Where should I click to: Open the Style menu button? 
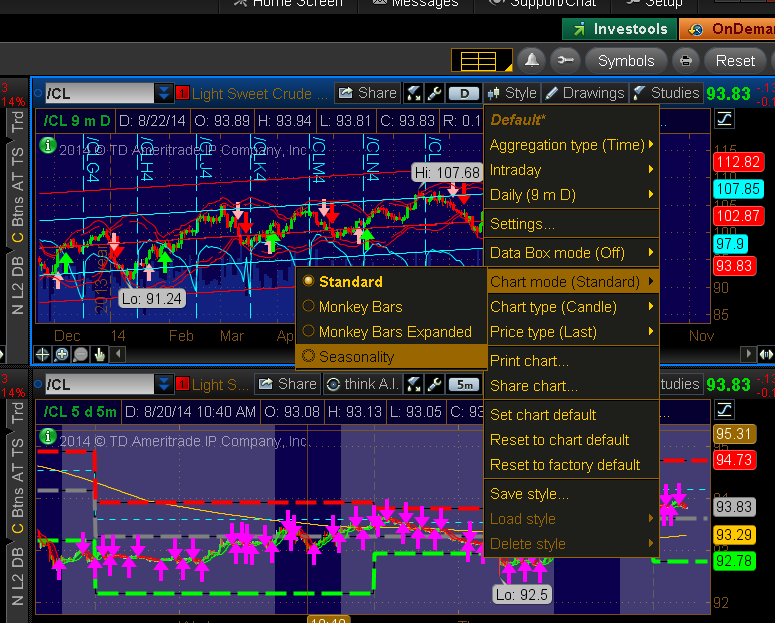pyautogui.click(x=512, y=93)
